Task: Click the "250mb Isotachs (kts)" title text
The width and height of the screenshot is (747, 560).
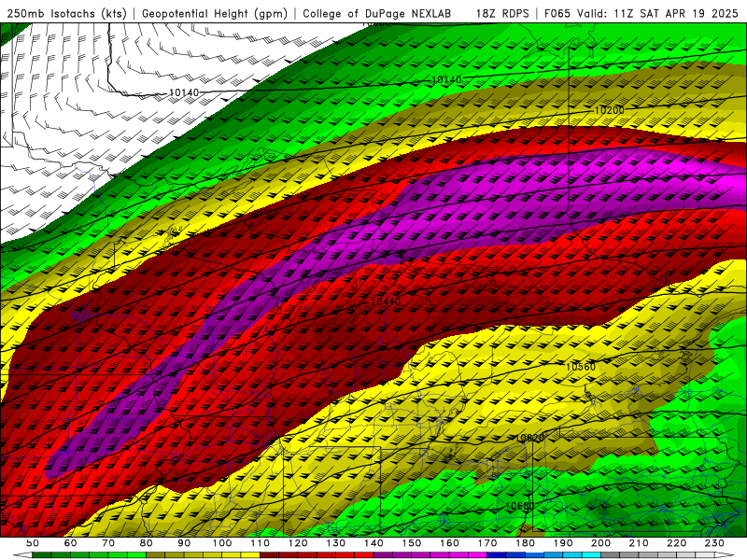Action: point(66,13)
